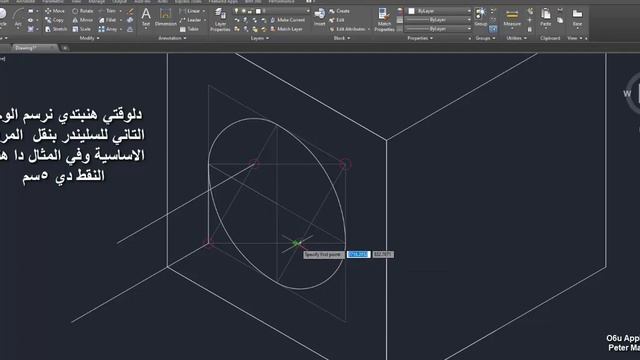Insert a Table from Annotation panel
Viewport: 640px width, 360px height.
pos(189,29)
